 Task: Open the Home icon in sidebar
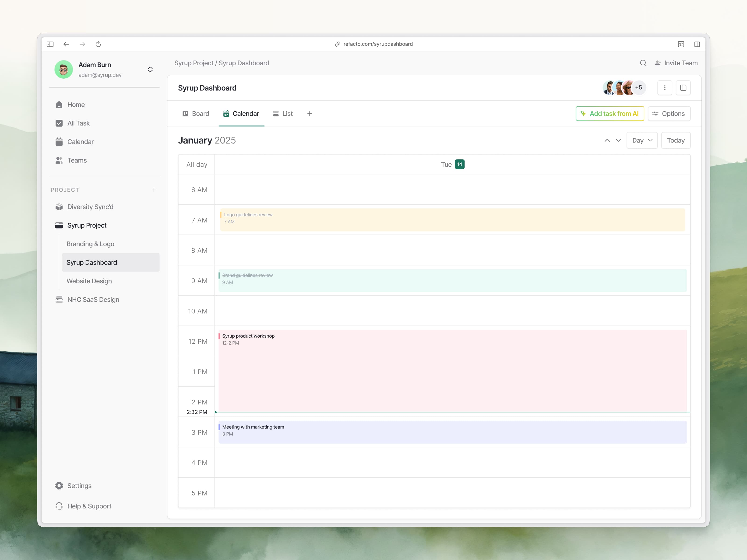point(59,105)
